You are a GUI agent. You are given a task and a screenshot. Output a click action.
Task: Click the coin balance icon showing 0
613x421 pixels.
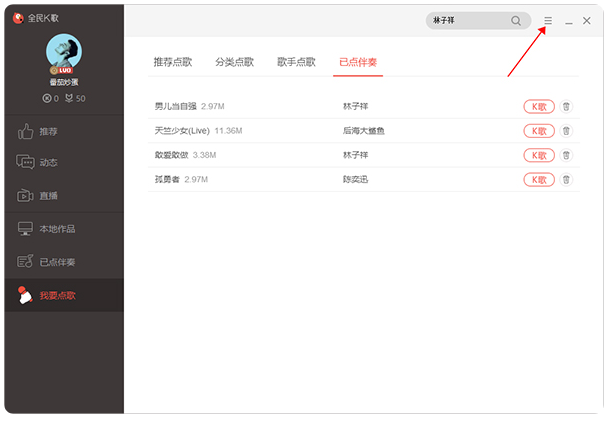point(47,99)
